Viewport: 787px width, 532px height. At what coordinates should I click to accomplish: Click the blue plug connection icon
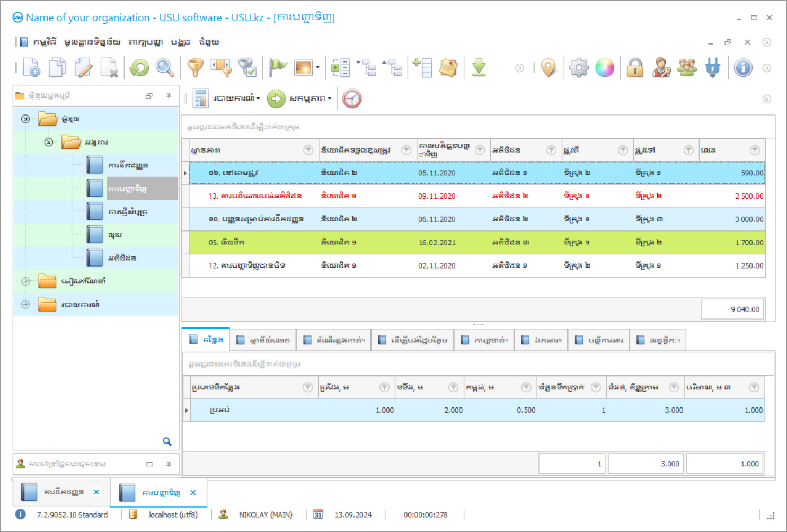713,67
